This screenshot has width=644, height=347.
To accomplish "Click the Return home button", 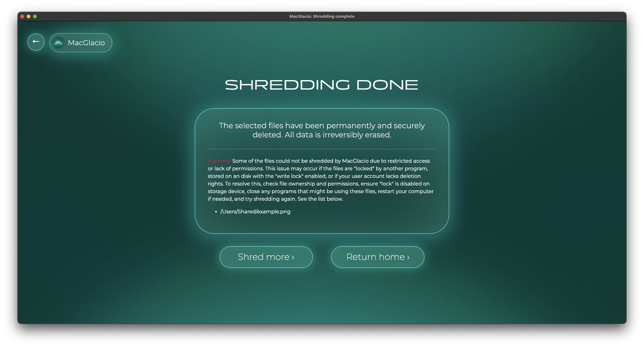I will tap(378, 257).
